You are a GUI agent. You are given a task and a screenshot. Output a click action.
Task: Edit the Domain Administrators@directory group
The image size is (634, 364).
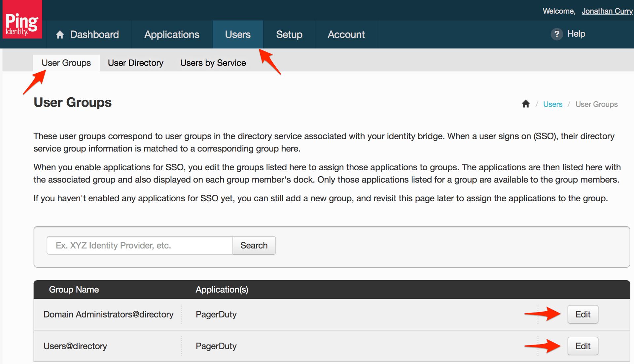[582, 314]
